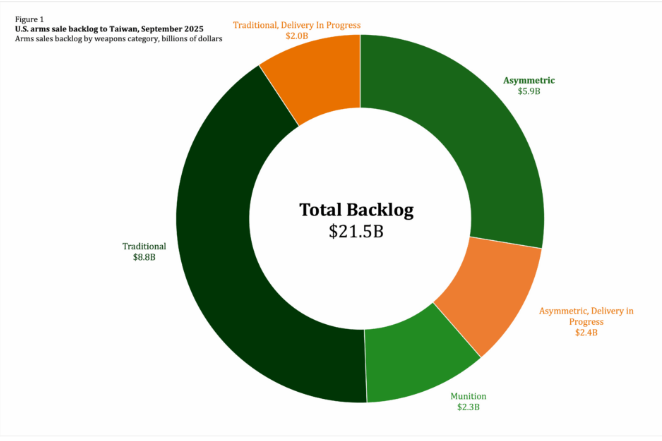This screenshot has width=662, height=441.
Task: Click the "Total Backlog" center heading
Action: click(356, 210)
